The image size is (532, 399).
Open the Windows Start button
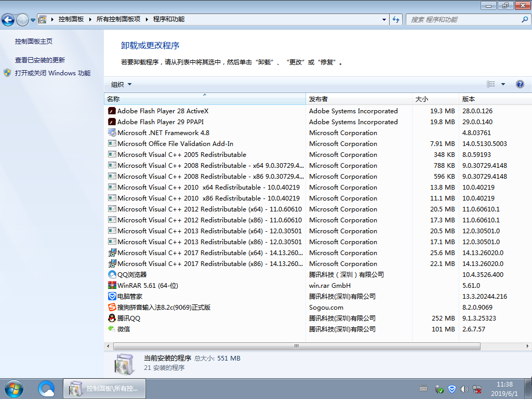coord(14,389)
